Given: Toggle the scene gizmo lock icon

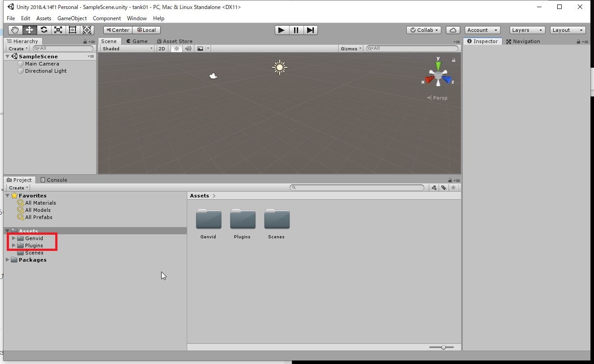Looking at the screenshot, I should [x=453, y=60].
